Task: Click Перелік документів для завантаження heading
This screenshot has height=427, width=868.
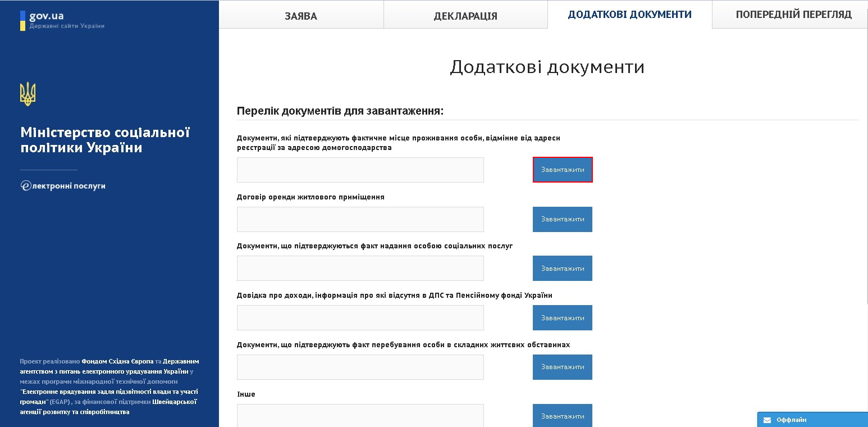Action: [x=340, y=111]
